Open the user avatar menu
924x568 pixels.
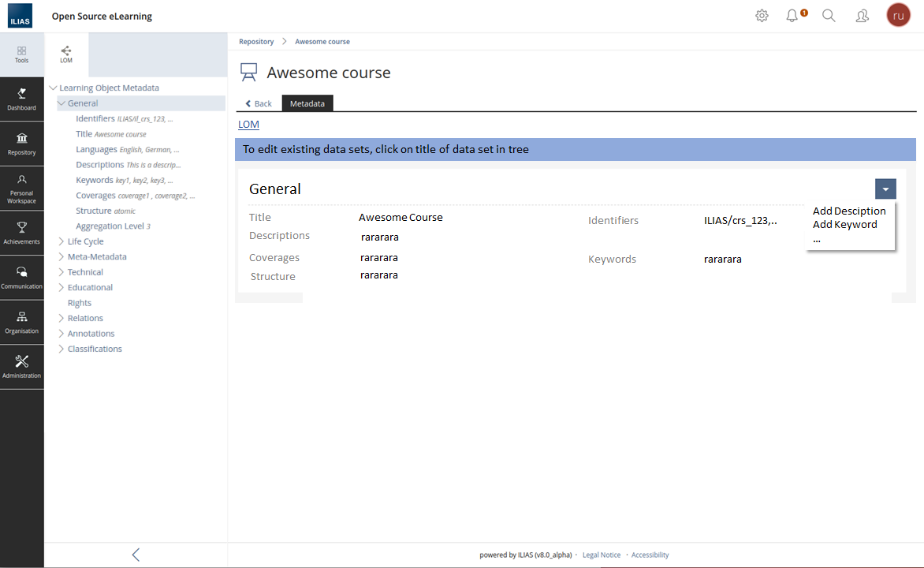898,15
